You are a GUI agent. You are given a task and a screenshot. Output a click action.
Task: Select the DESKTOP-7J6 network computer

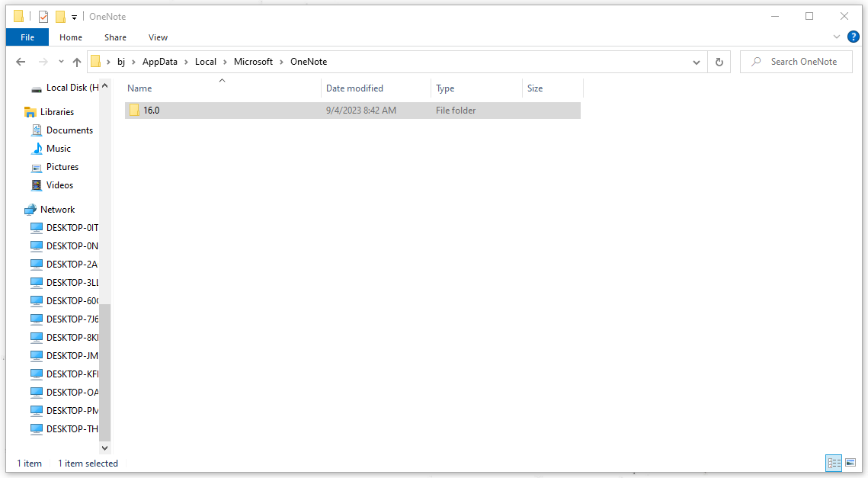coord(72,319)
